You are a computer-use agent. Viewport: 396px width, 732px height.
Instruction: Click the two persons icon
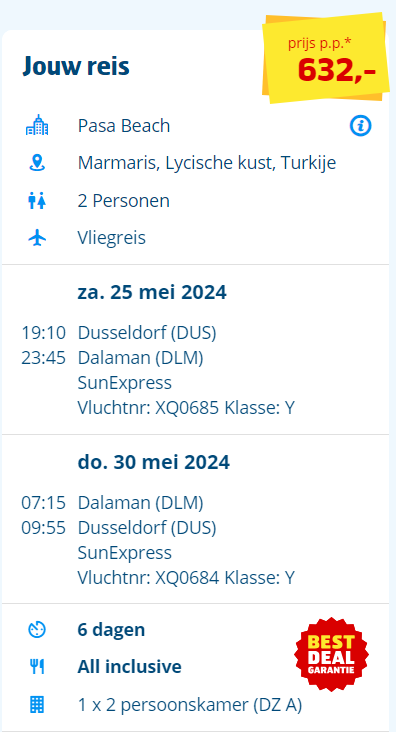(37, 201)
